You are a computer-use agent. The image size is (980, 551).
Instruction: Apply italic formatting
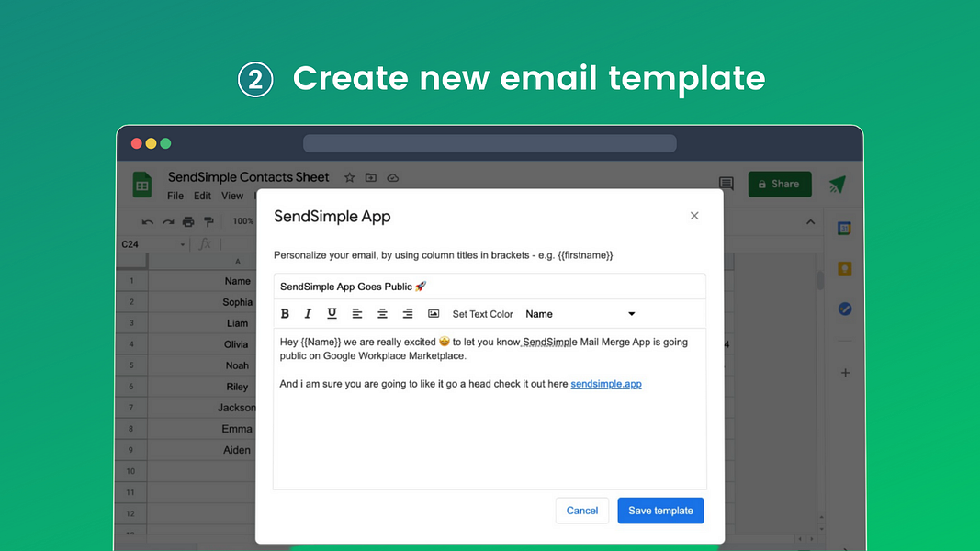click(x=308, y=313)
